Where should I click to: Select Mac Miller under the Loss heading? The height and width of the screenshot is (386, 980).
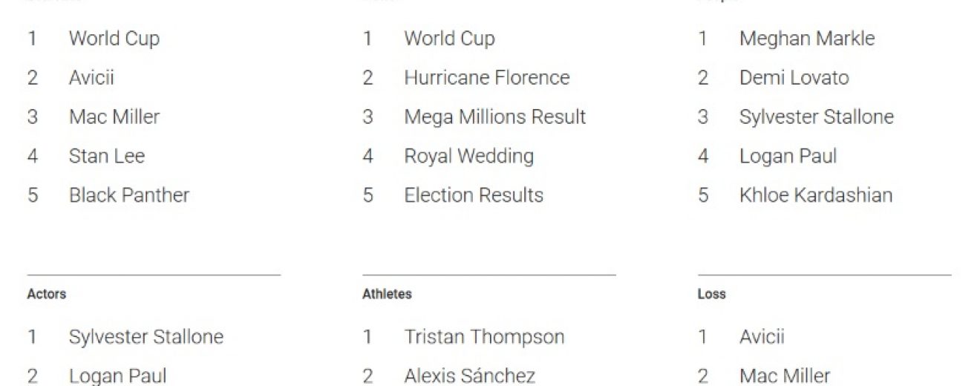tap(785, 376)
